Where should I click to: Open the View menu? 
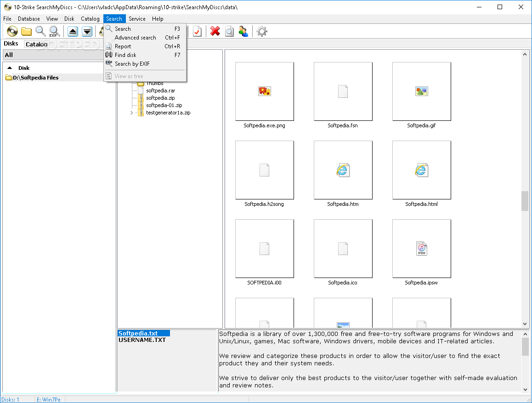[x=52, y=19]
